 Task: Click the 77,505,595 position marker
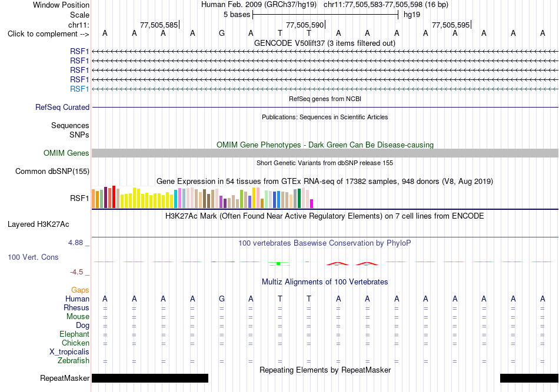point(451,25)
